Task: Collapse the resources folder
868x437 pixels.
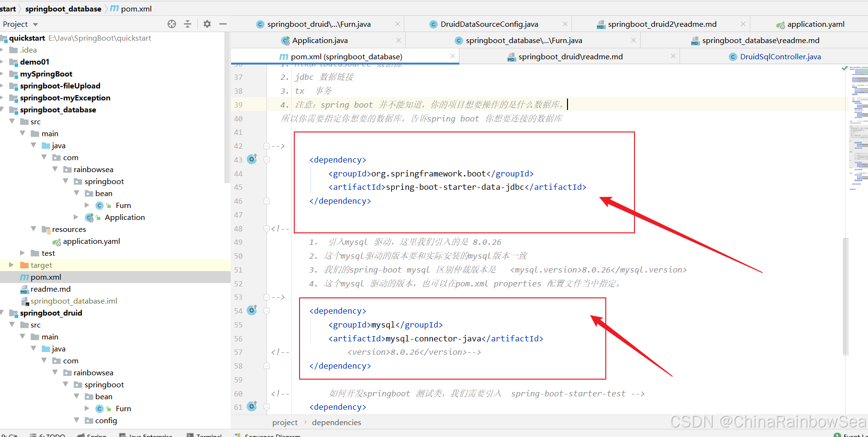Action: [33, 229]
